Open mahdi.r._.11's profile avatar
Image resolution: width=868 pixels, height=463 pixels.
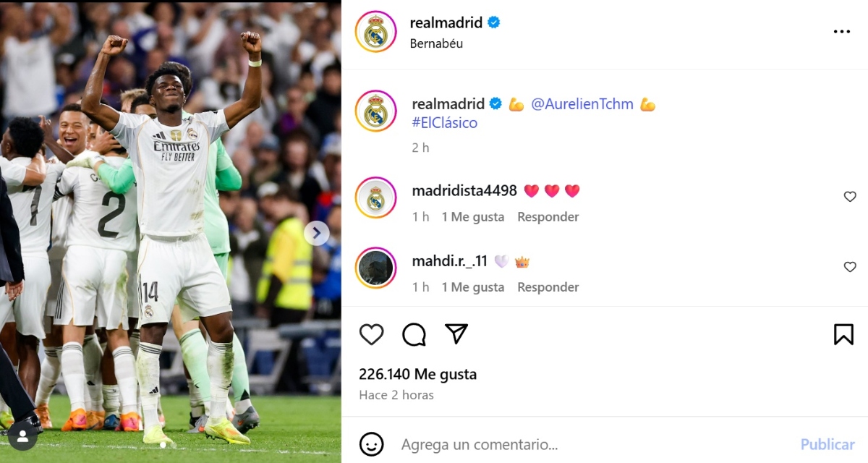pos(376,268)
